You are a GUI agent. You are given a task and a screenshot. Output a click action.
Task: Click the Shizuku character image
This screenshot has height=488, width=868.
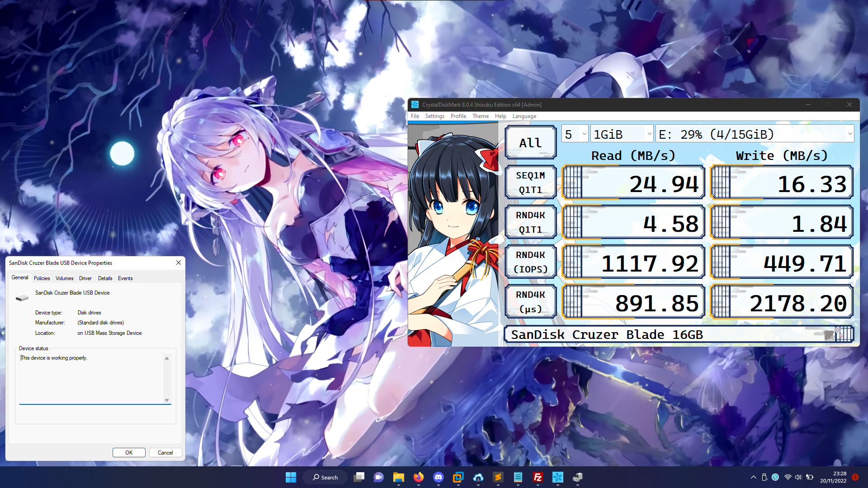[x=453, y=234]
